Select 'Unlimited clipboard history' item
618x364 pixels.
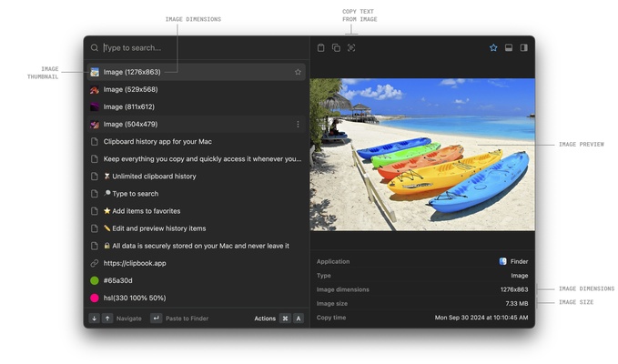coord(197,177)
